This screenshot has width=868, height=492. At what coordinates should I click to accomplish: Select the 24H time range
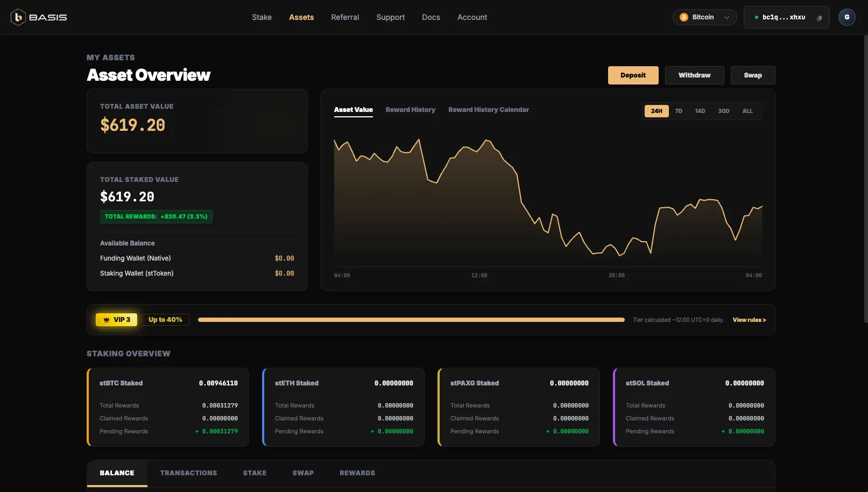click(x=657, y=111)
